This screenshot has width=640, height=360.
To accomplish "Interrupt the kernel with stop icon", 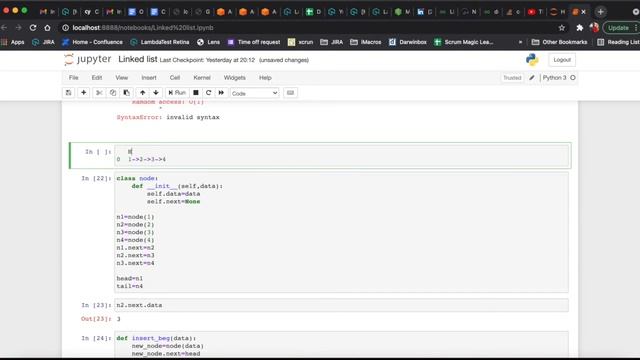I will (196, 93).
